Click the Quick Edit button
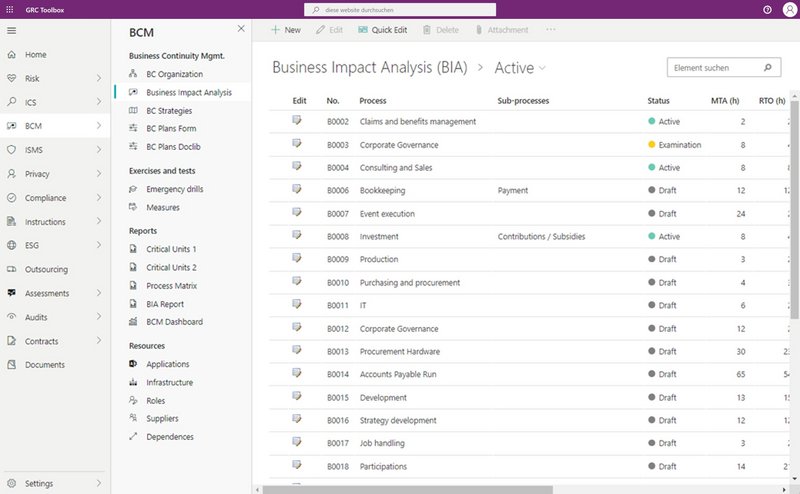 click(x=382, y=30)
